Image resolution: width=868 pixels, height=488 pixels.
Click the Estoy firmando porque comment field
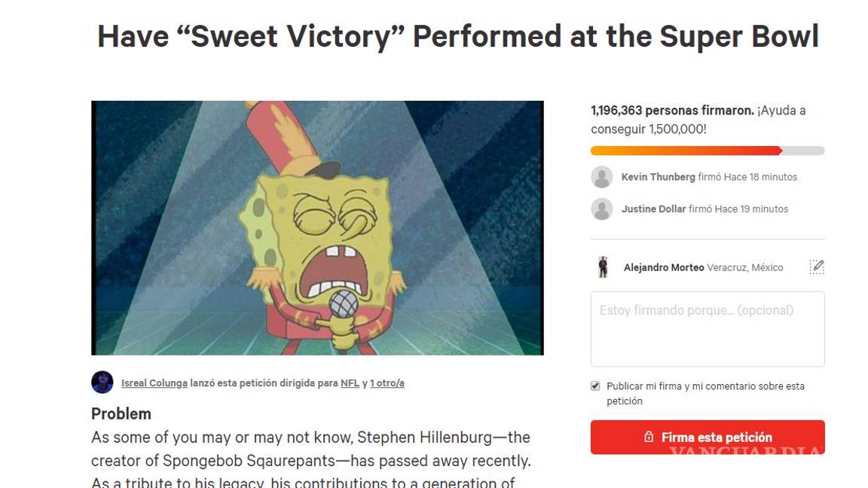[x=707, y=328]
